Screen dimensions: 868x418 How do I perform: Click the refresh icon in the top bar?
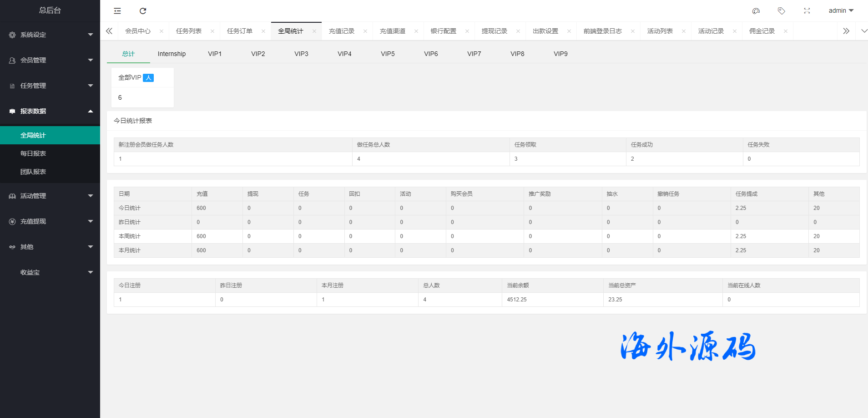pos(143,11)
